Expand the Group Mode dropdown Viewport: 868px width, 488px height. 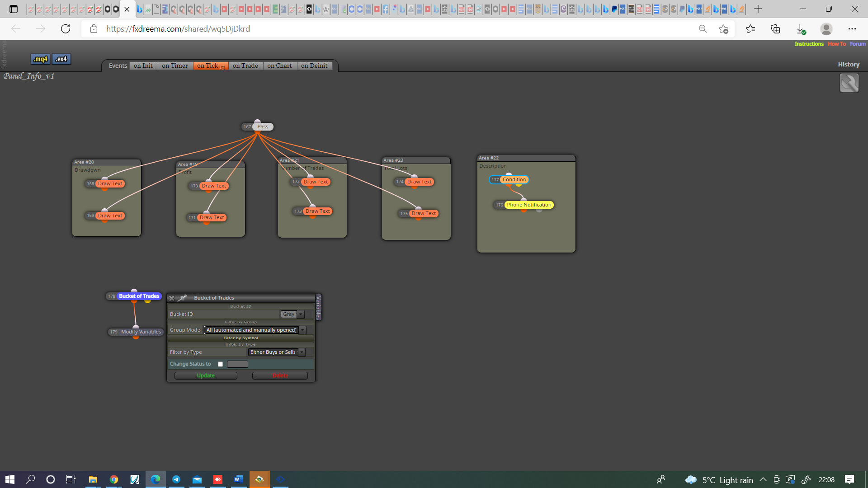[x=255, y=330]
